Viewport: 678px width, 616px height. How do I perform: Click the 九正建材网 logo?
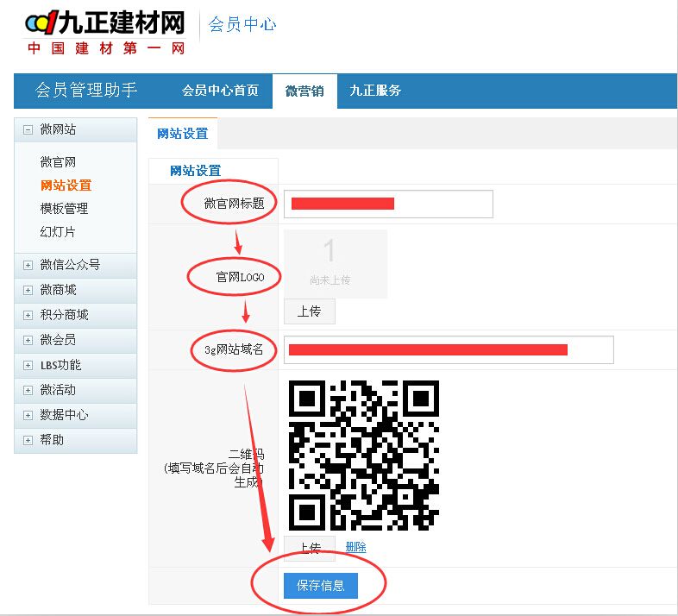(105, 33)
